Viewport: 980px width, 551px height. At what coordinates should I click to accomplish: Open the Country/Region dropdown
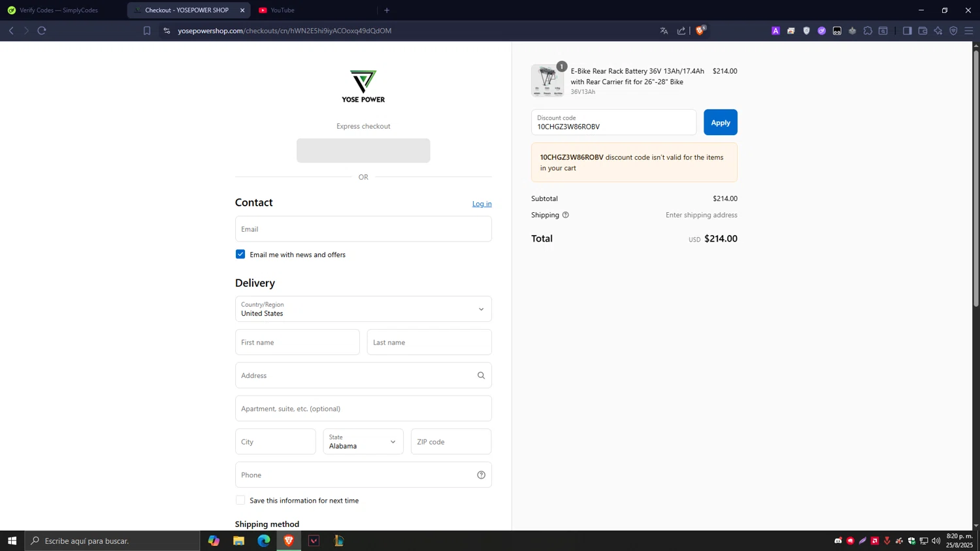click(x=363, y=309)
